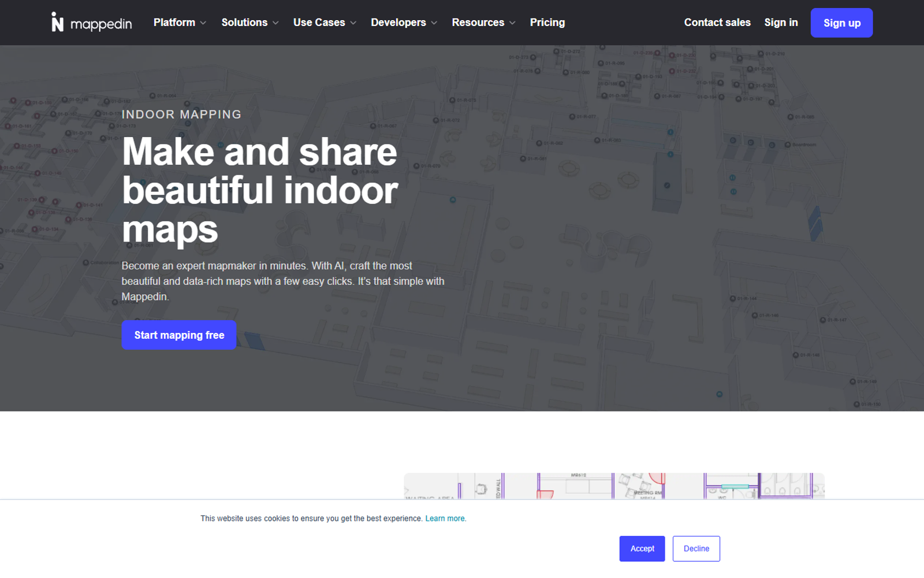
Task: Expand the Use Cases dropdown chevron
Action: tap(353, 23)
